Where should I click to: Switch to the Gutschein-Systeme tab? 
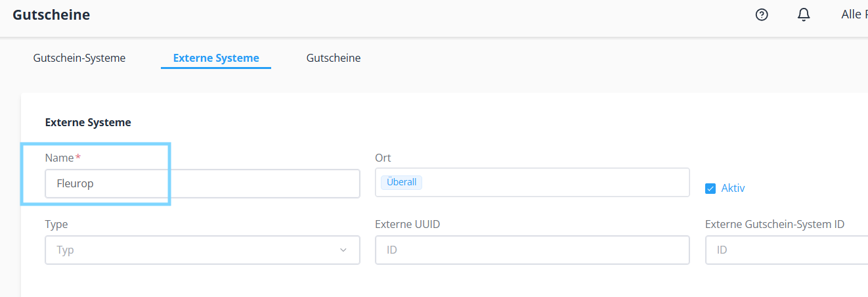[79, 58]
